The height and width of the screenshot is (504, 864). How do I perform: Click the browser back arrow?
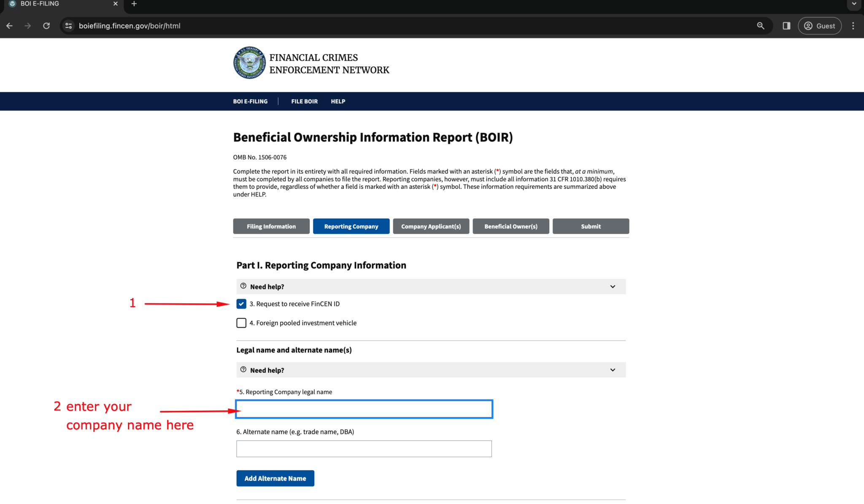click(9, 26)
